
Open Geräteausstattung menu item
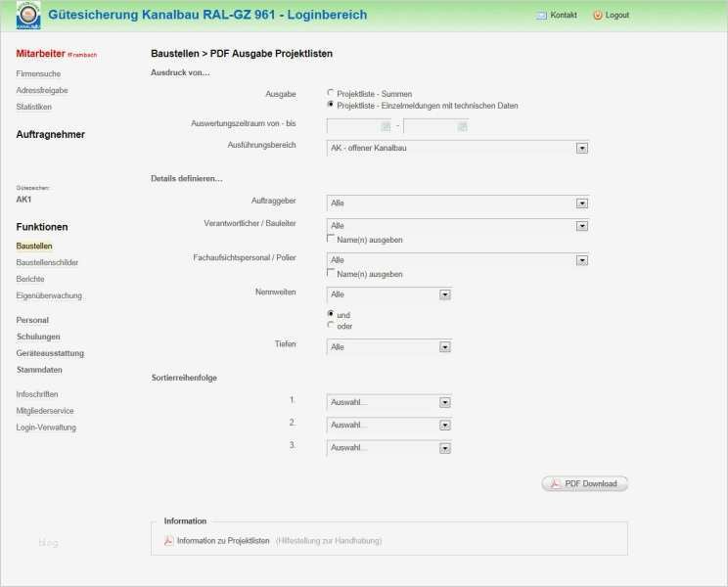click(x=50, y=353)
